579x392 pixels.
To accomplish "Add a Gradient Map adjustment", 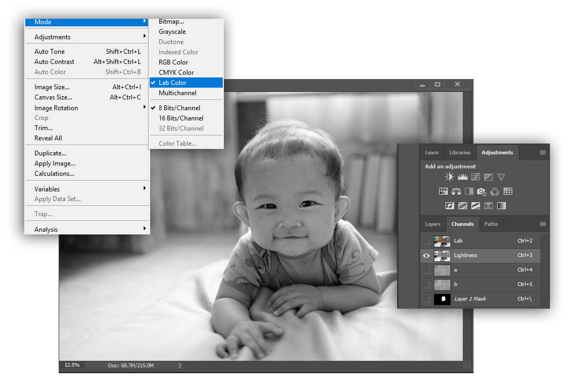I will (502, 205).
